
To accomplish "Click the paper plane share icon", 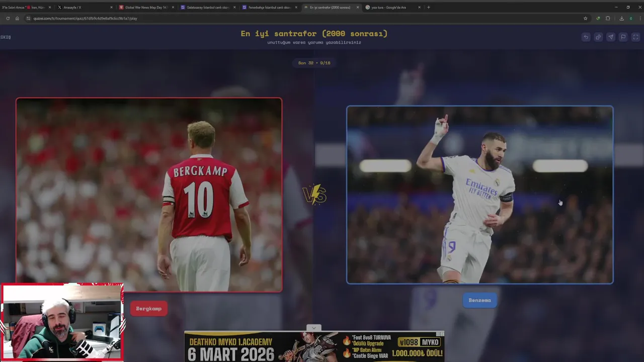I will [611, 37].
